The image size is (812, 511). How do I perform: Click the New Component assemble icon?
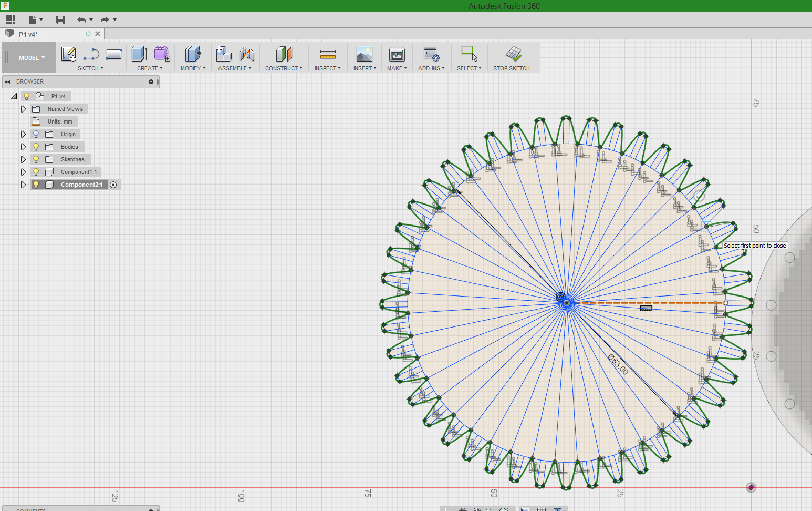point(224,54)
